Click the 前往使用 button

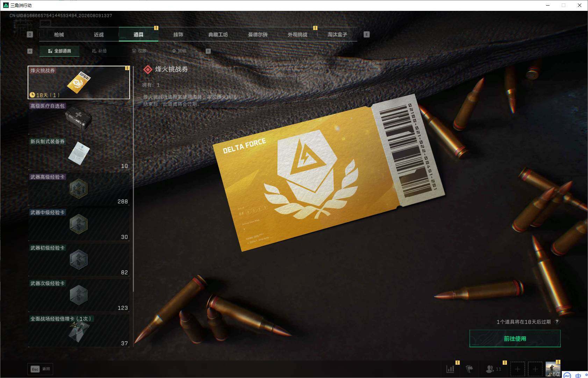tap(515, 339)
